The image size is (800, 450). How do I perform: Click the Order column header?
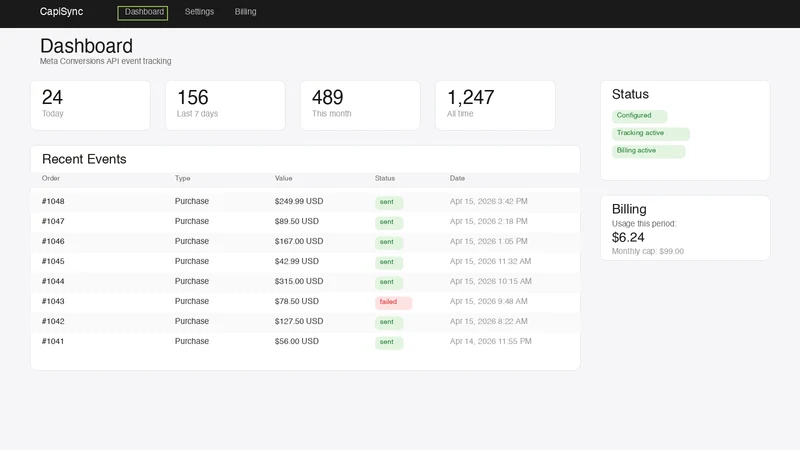(x=51, y=178)
